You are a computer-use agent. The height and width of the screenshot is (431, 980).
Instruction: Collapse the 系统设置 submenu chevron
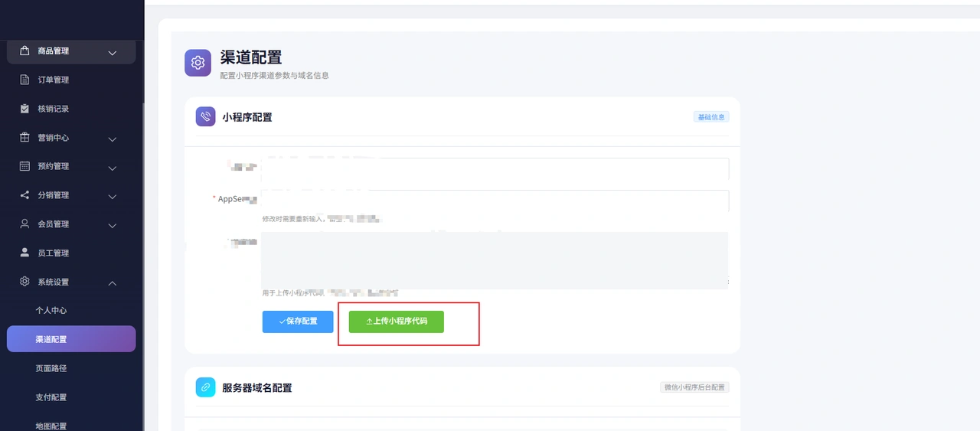(113, 283)
